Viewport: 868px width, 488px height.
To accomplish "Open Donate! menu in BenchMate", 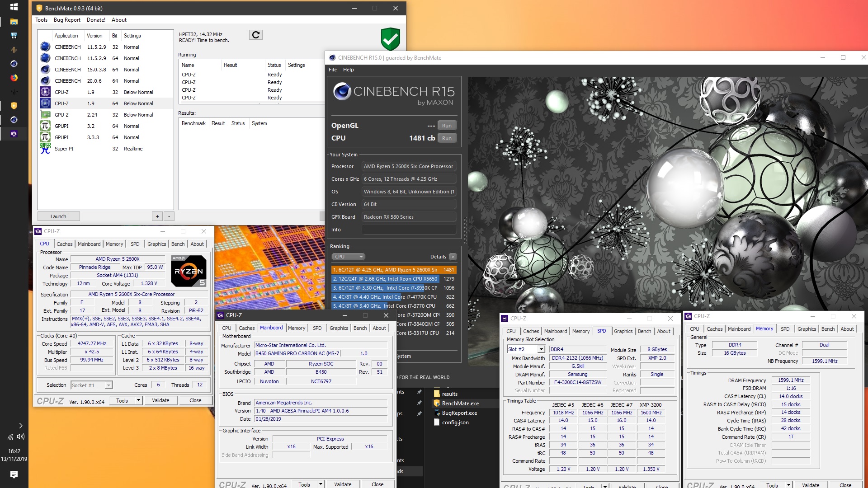I will tap(96, 20).
